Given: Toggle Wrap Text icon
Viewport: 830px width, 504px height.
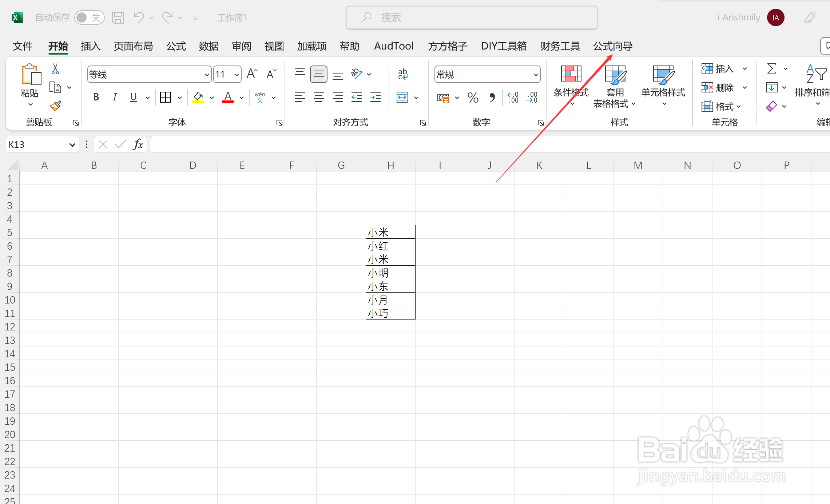Looking at the screenshot, I should click(x=403, y=74).
